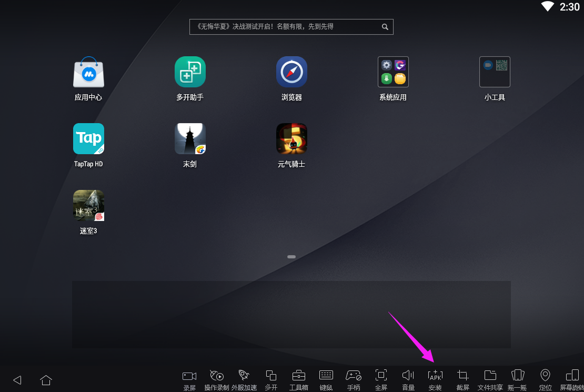Click the search box at top
This screenshot has width=584, height=392.
pos(284,27)
